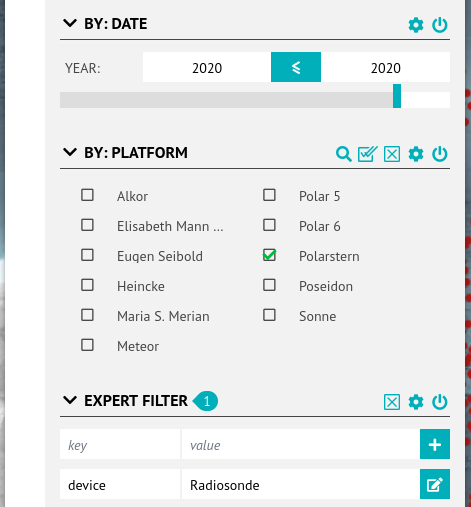
Task: Check the Polar 6 platform checkbox
Action: coord(269,225)
